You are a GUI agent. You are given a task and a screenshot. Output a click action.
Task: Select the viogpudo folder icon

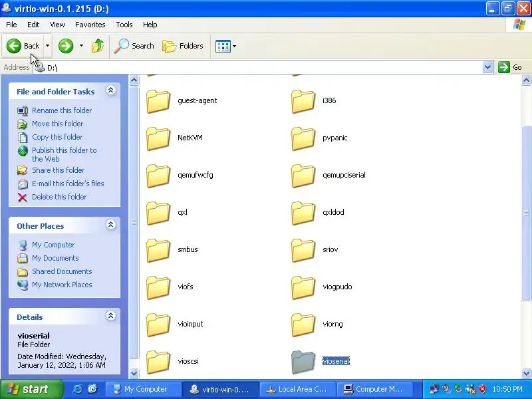pyautogui.click(x=303, y=287)
